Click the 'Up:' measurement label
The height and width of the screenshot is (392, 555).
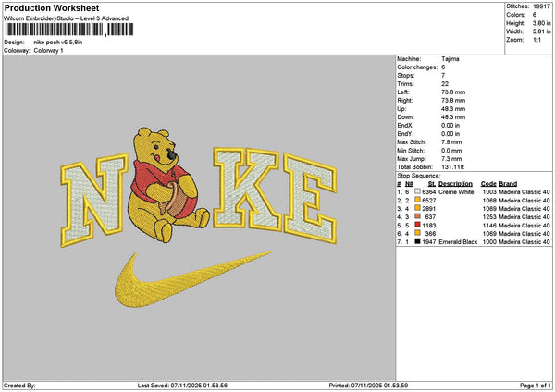pyautogui.click(x=401, y=109)
